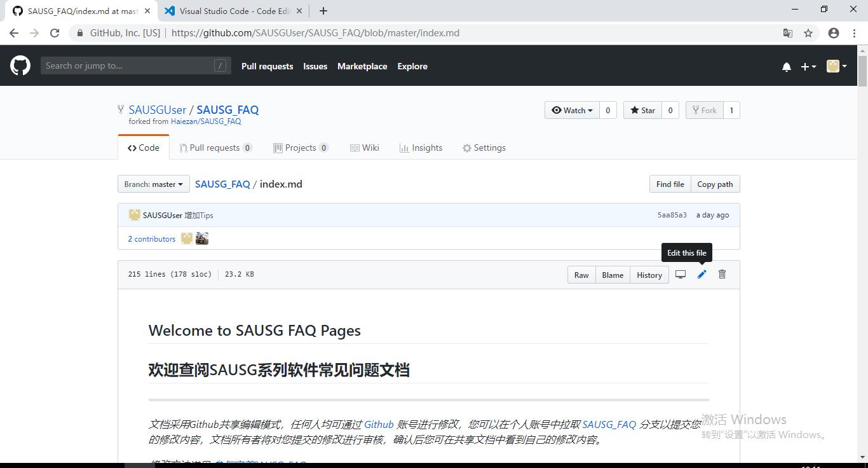Open the + create new dropdown

[x=808, y=66]
